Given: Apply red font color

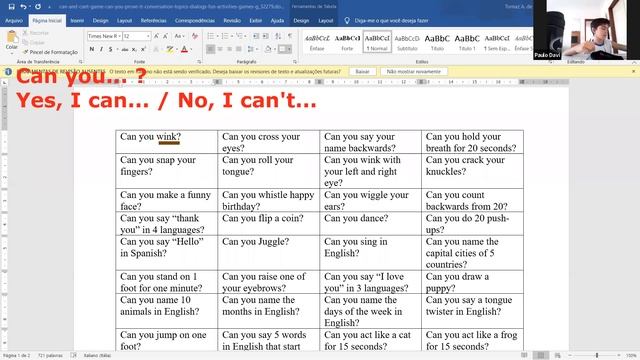Looking at the screenshot, I should point(184,49).
